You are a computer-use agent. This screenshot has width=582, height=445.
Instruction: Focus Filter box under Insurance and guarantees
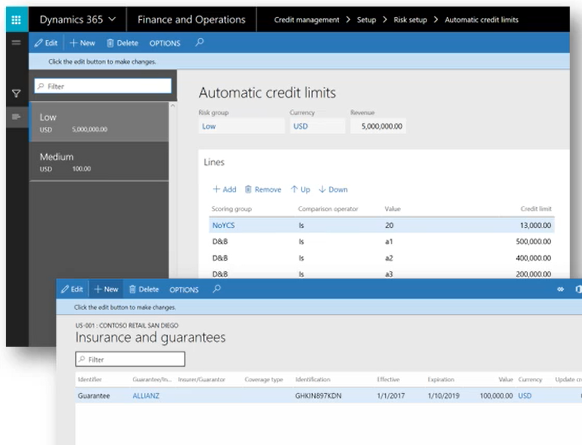click(x=130, y=359)
